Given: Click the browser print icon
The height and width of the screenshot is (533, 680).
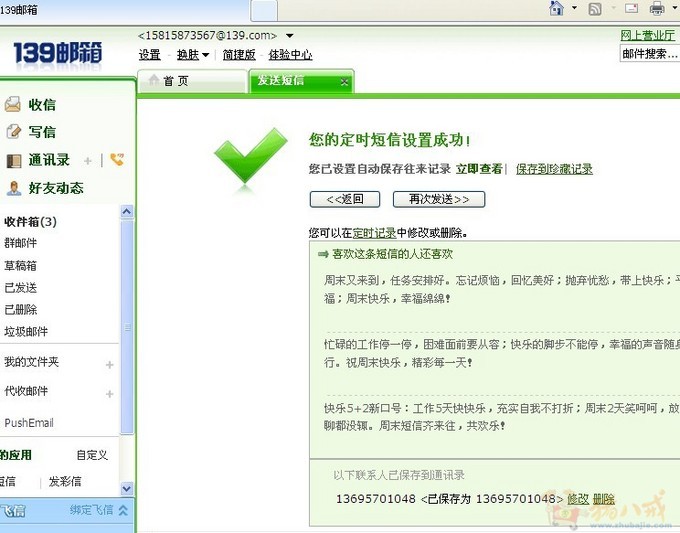Looking at the screenshot, I should [x=657, y=8].
